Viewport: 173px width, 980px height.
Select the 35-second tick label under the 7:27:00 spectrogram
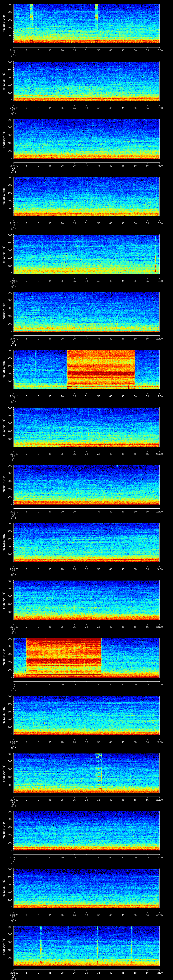99,800
